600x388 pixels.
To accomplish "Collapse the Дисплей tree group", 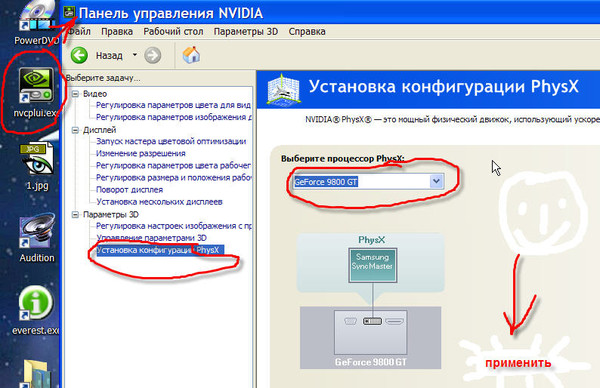I will [75, 130].
